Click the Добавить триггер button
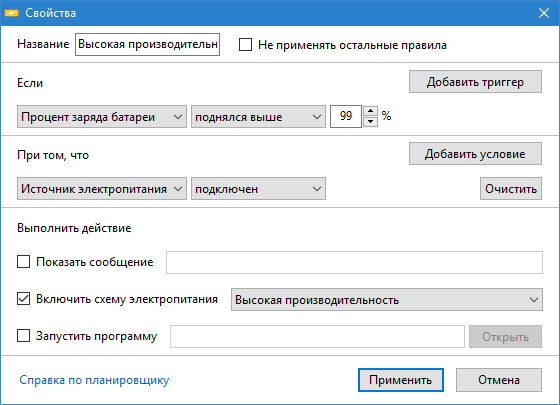The image size is (560, 405). 475,82
